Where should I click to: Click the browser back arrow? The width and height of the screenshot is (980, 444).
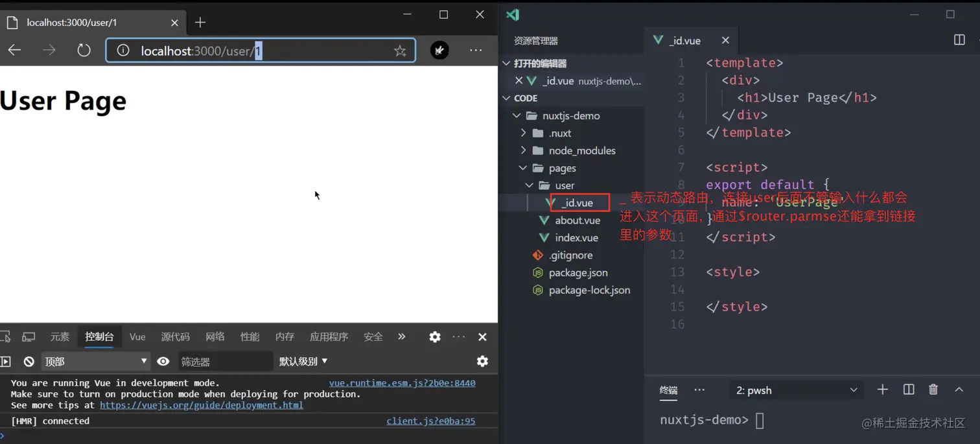[x=14, y=50]
